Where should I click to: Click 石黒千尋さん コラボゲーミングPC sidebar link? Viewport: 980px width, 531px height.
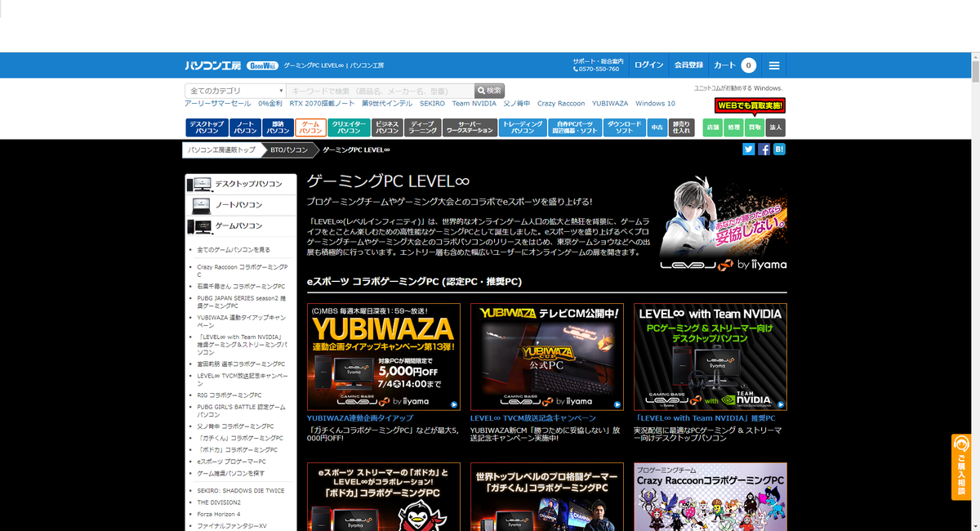point(241,287)
